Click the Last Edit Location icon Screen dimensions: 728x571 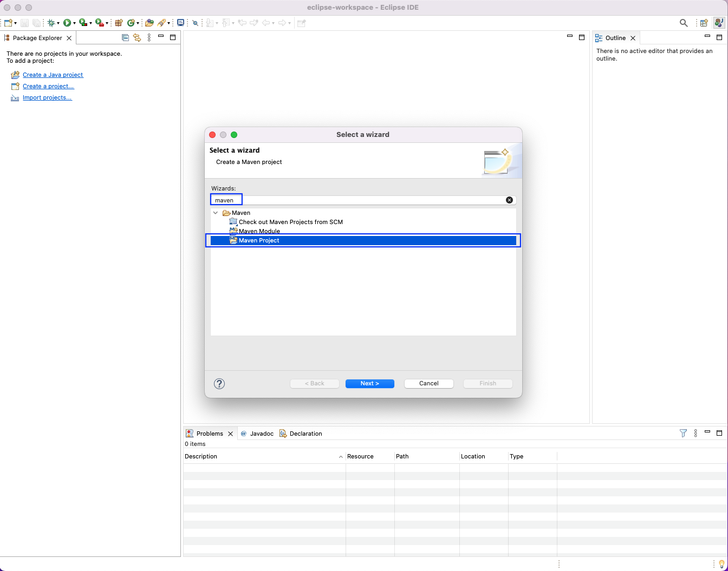242,23
